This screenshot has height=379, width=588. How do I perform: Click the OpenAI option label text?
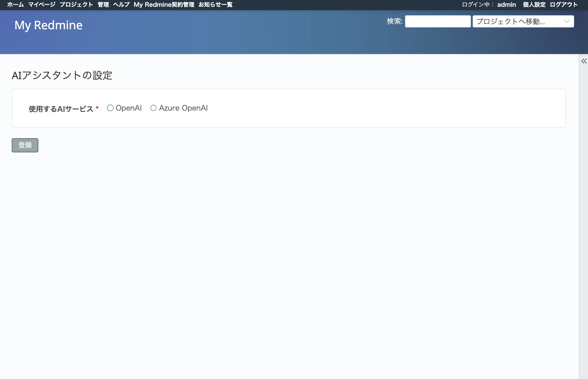point(129,108)
